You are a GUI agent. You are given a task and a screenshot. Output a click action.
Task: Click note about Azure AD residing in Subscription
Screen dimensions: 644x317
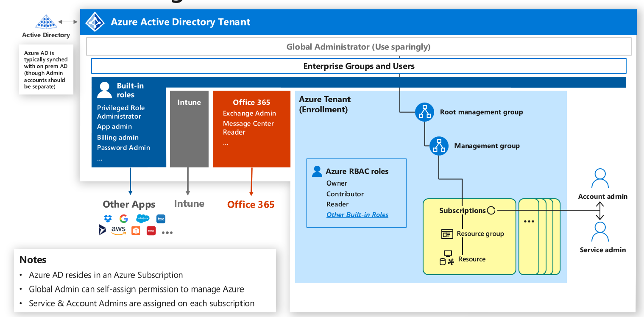pyautogui.click(x=106, y=275)
